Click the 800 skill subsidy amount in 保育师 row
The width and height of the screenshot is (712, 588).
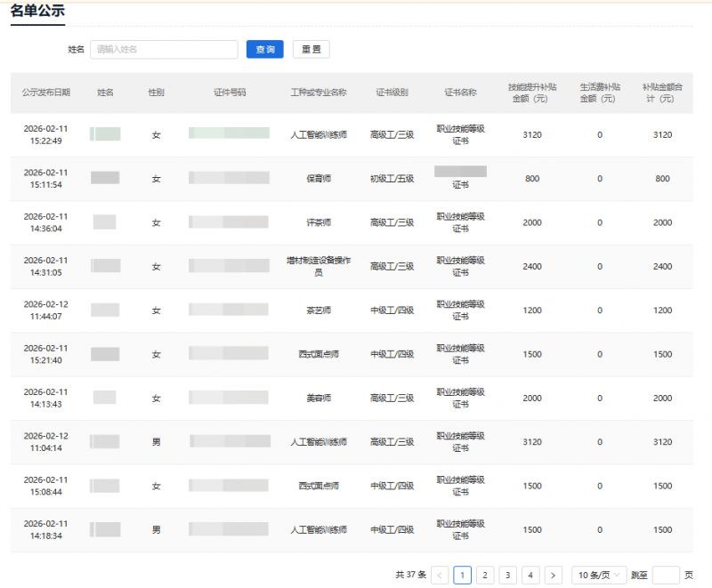tap(532, 179)
